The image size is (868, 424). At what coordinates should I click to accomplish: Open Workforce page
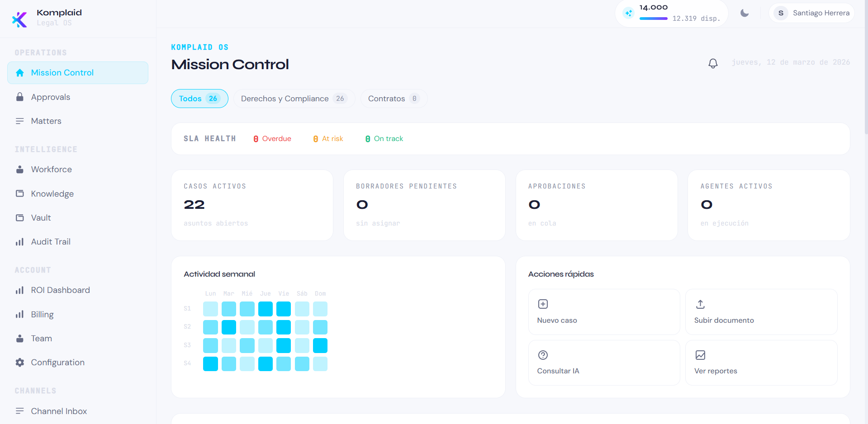click(x=78, y=170)
